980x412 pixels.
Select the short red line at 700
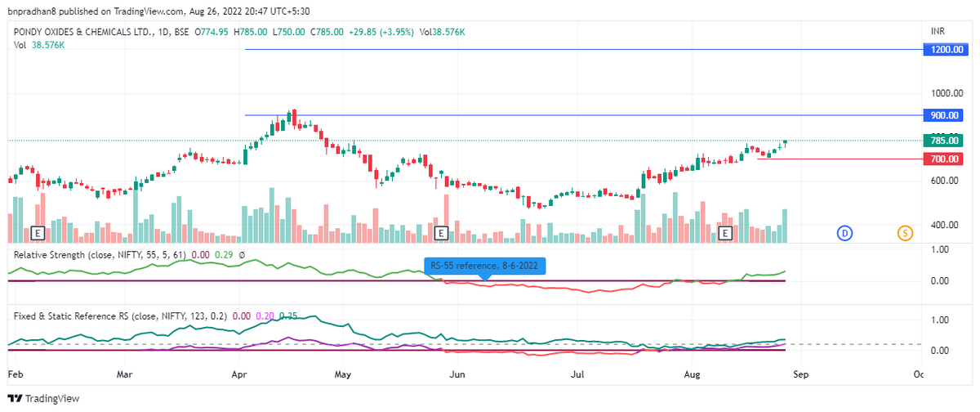click(x=840, y=159)
